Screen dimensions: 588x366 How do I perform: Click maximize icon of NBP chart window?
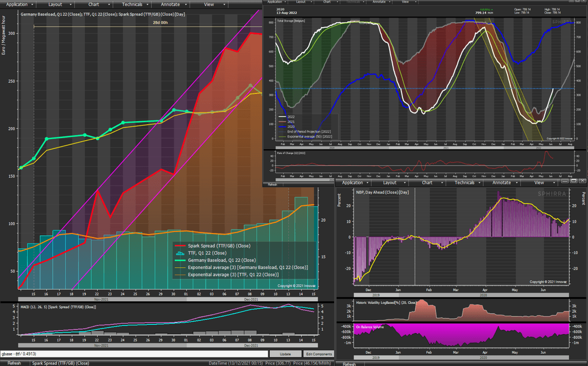click(574, 181)
